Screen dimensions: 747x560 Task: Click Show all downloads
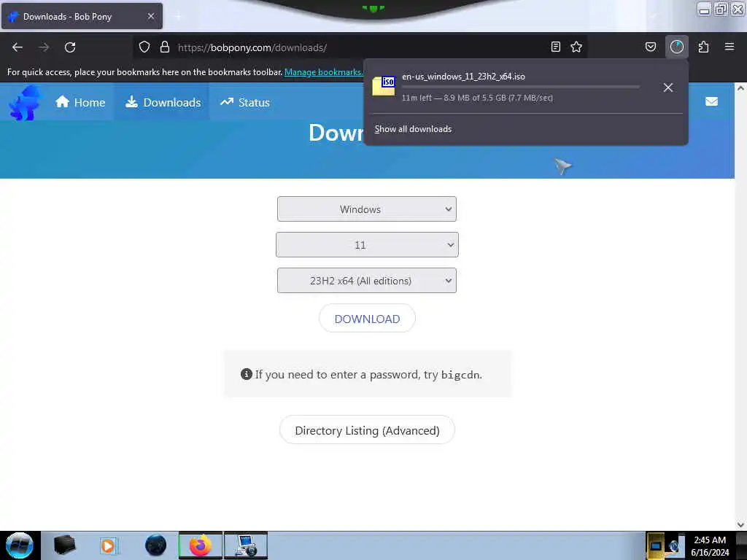413,129
